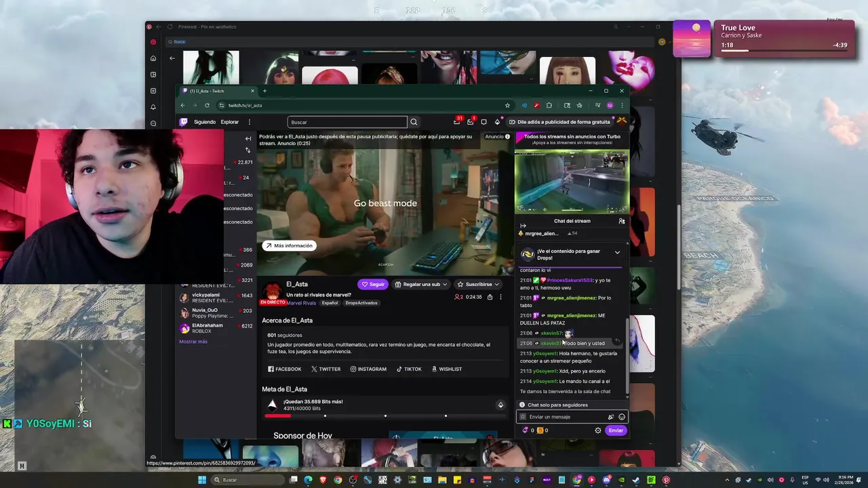Click the Marvel Rivals category link
The image size is (868, 488).
coord(301,303)
